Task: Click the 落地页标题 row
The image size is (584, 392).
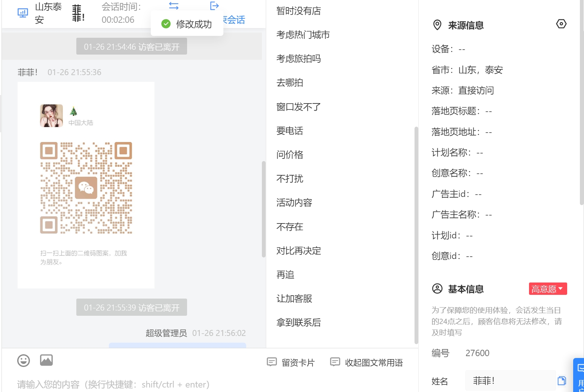Action: (x=462, y=111)
